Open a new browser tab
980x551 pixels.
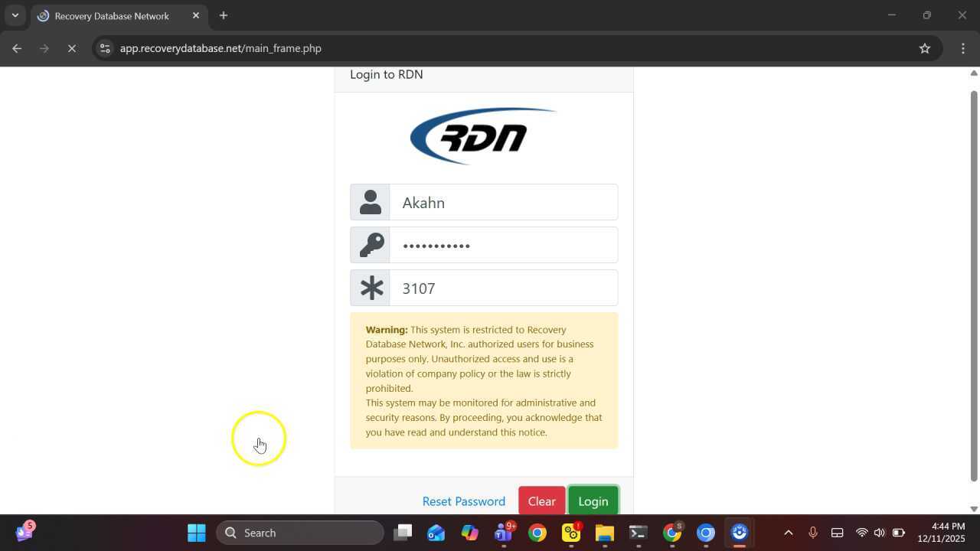pyautogui.click(x=224, y=15)
